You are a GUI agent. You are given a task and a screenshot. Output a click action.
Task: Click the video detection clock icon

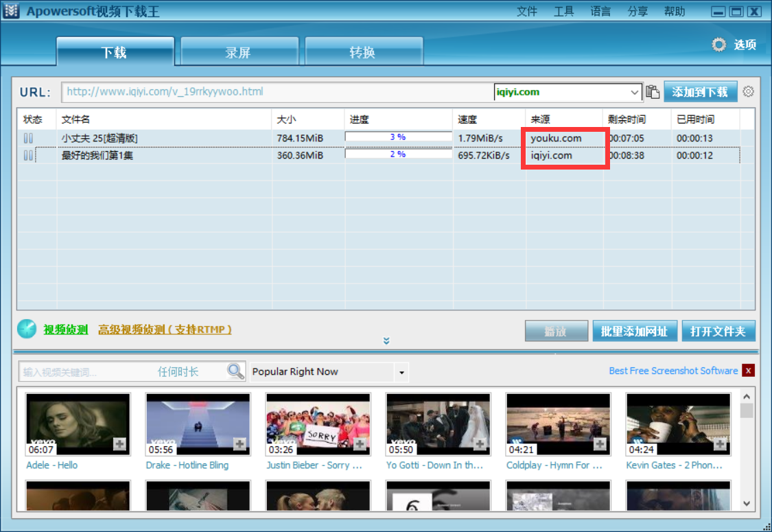[x=27, y=329]
